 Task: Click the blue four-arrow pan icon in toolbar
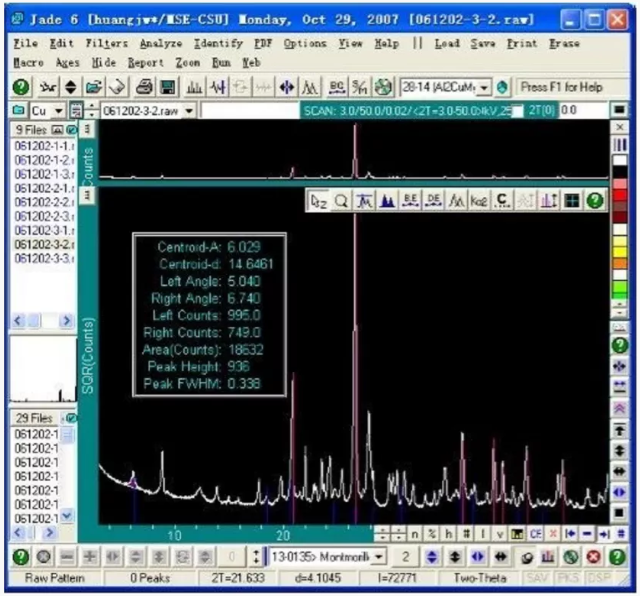point(287,87)
